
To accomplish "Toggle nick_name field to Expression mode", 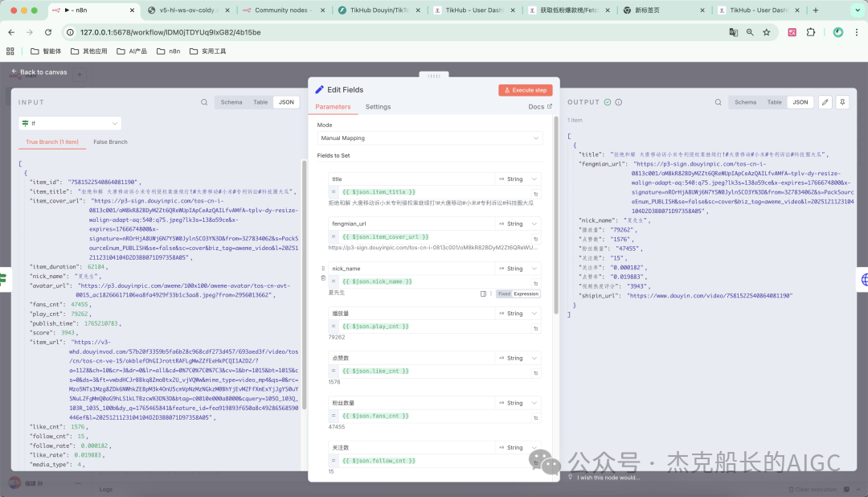I will [526, 294].
